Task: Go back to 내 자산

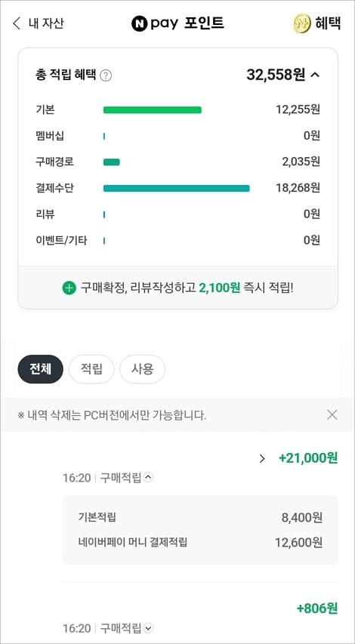Action: tap(39, 23)
